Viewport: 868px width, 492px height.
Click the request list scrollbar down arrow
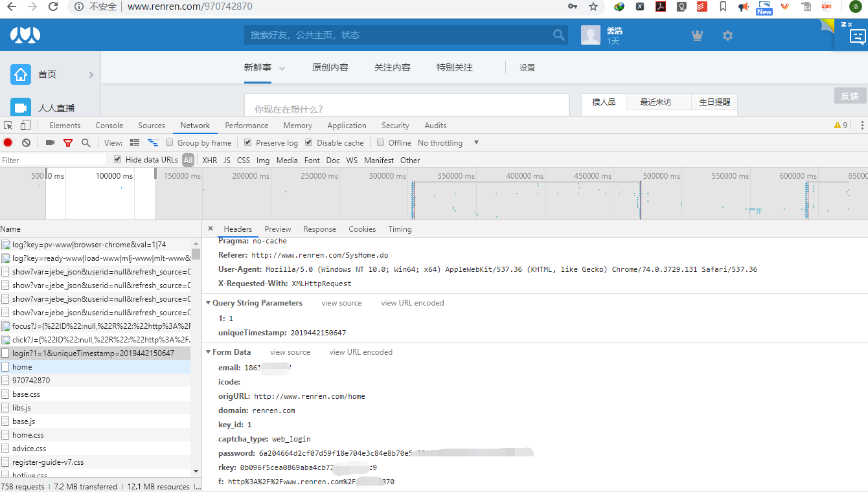[196, 472]
